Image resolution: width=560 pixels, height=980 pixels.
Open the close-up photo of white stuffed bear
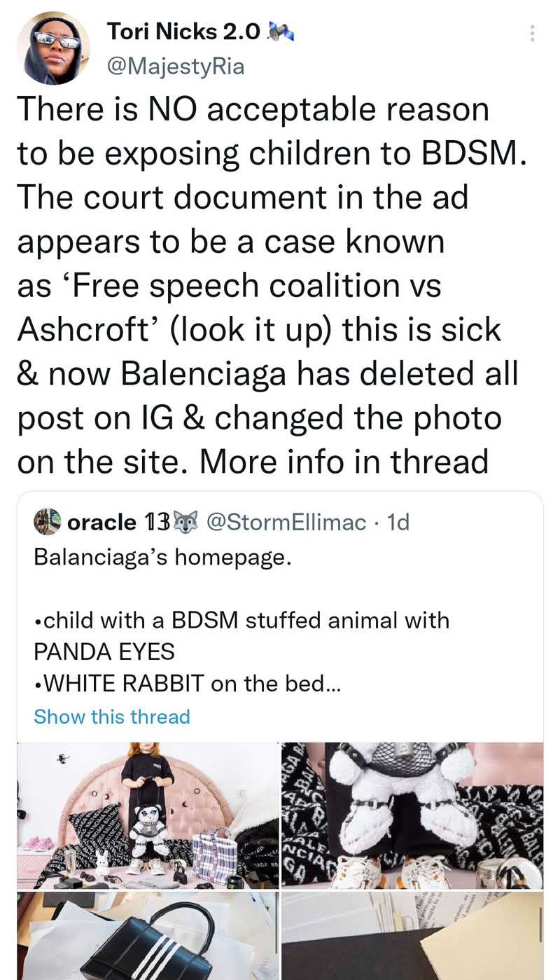(412, 815)
